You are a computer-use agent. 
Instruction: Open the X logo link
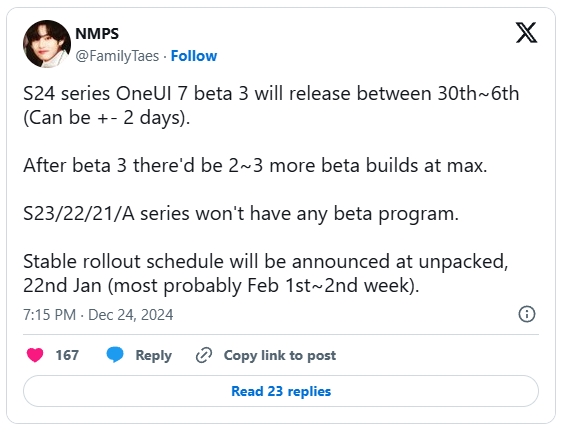[x=526, y=32]
